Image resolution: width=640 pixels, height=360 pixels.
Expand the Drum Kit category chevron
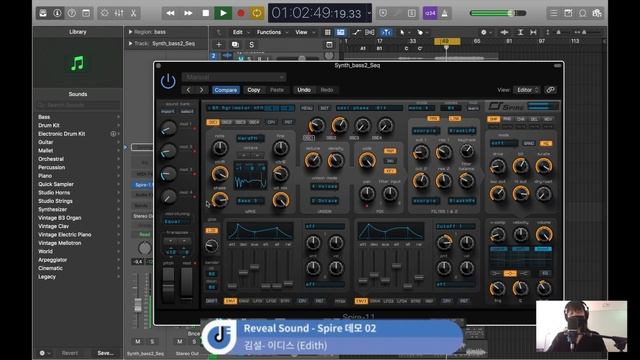pos(118,125)
